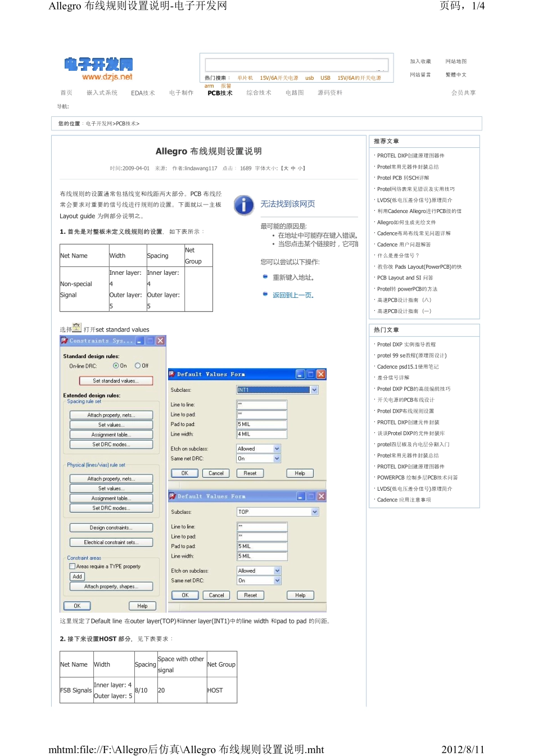Viewport: 534px width, 756px height.
Task: Close the TOP Default Values Form
Action: [x=322, y=496]
